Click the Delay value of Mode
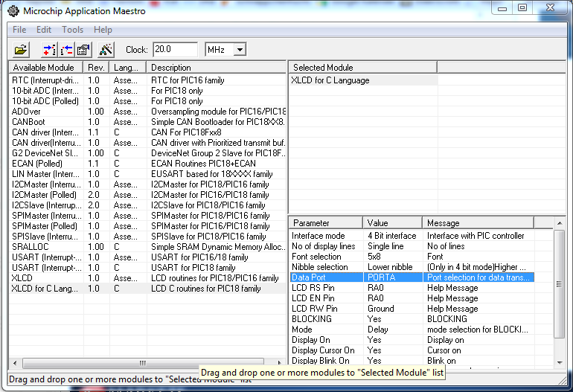The image size is (573, 392). pyautogui.click(x=378, y=330)
